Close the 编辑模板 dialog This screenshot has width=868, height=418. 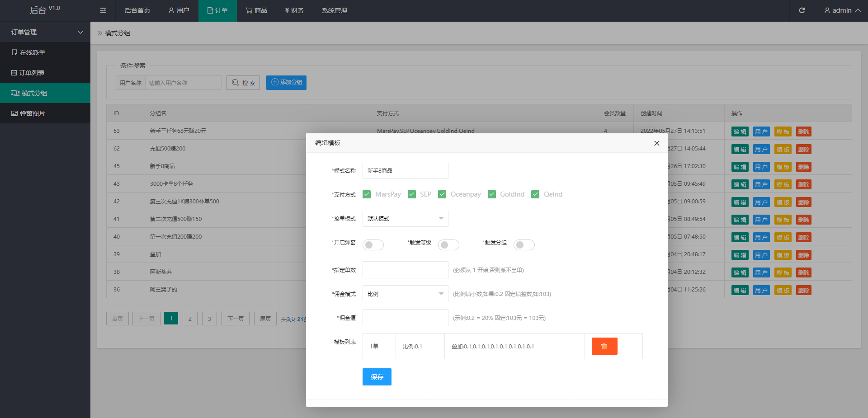(656, 143)
